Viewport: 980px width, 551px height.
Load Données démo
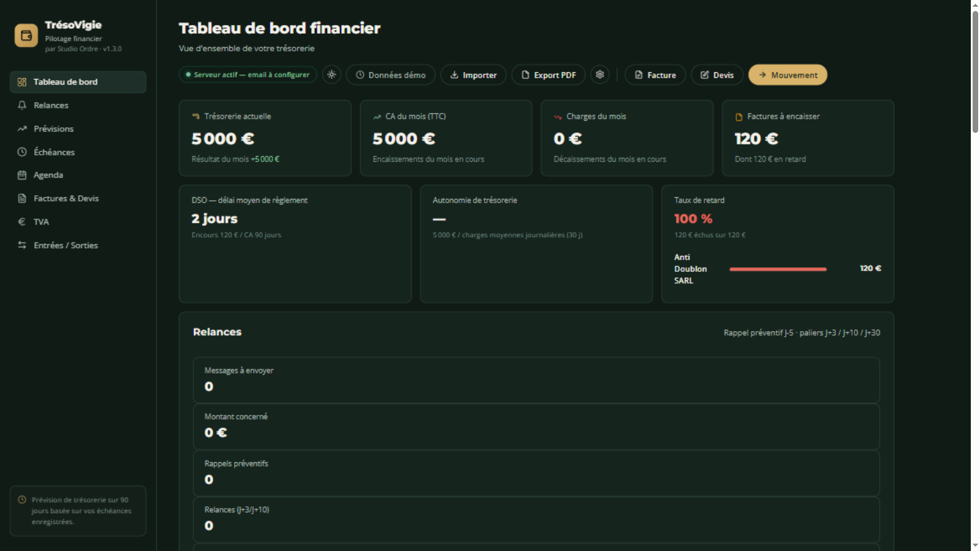coord(391,75)
